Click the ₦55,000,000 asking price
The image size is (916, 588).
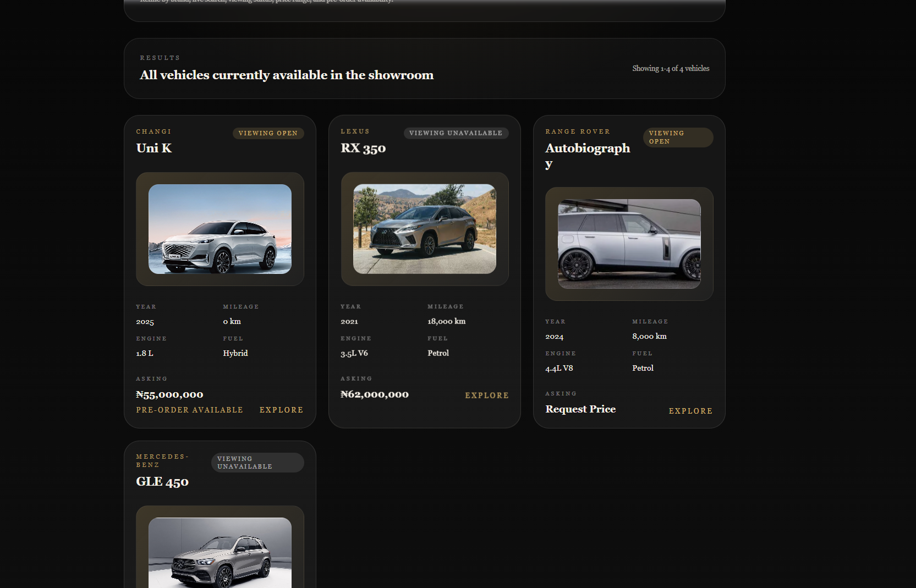169,394
